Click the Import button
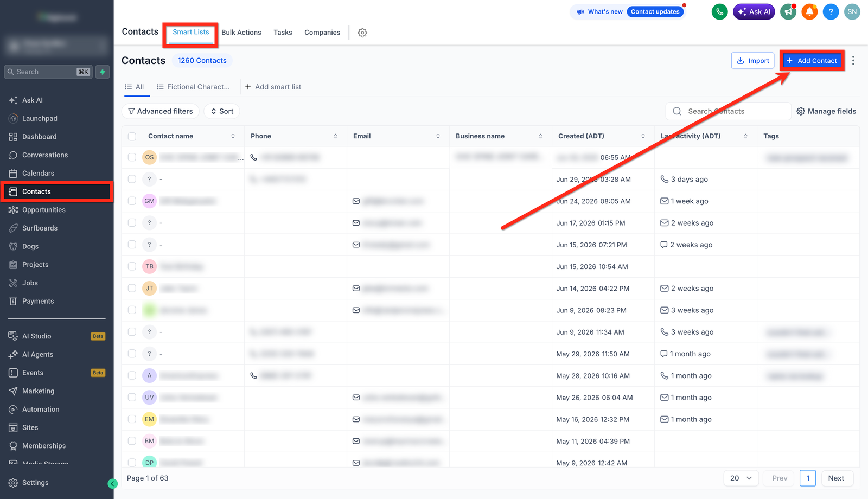This screenshot has width=868, height=499. coord(752,61)
